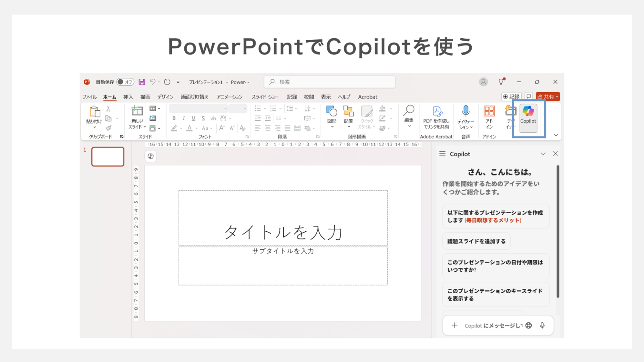The image size is (644, 362).
Task: Click the font color (A) swatch button
Action: click(189, 128)
